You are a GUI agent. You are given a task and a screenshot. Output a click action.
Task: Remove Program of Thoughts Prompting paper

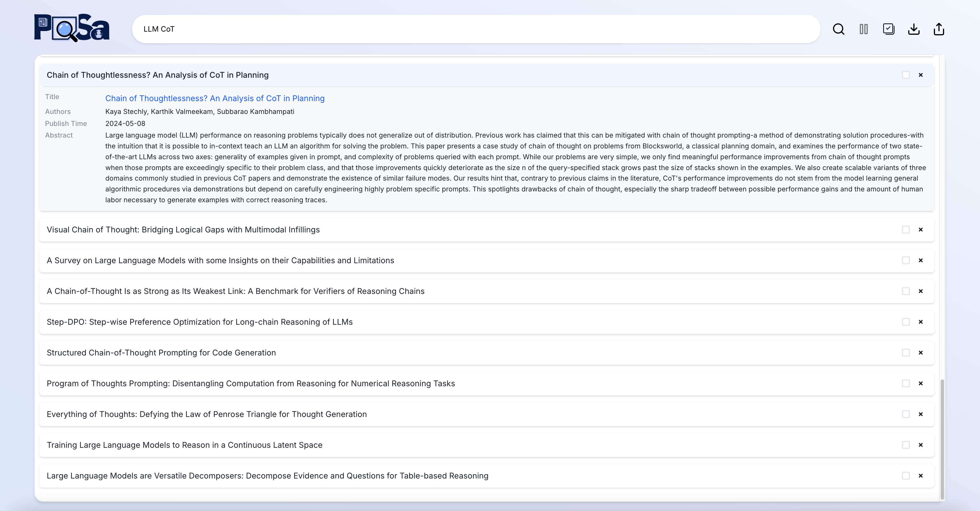pos(921,384)
